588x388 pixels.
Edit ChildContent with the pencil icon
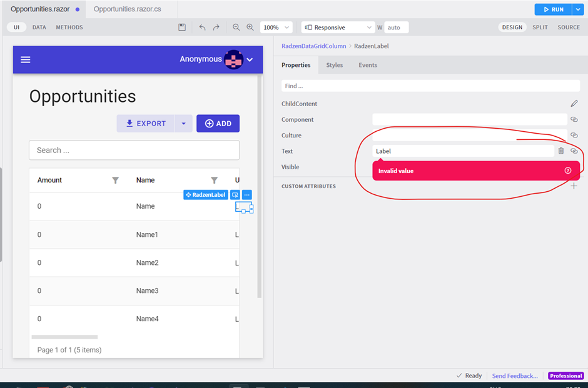coord(574,103)
